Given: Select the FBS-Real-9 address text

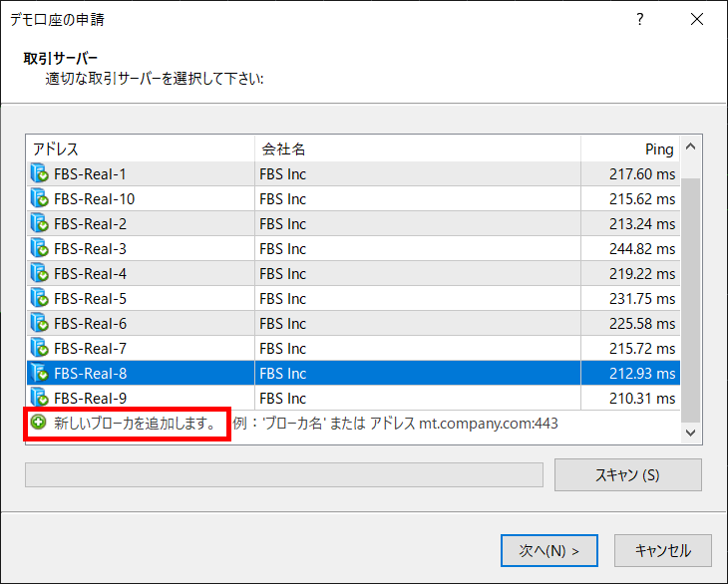Looking at the screenshot, I should (x=90, y=399).
